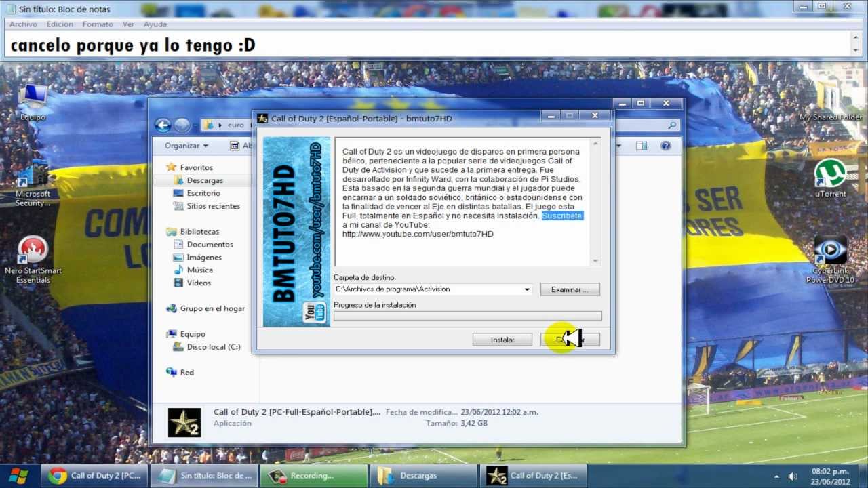
Task: Select Grupo en el hogar
Action: pyautogui.click(x=212, y=308)
